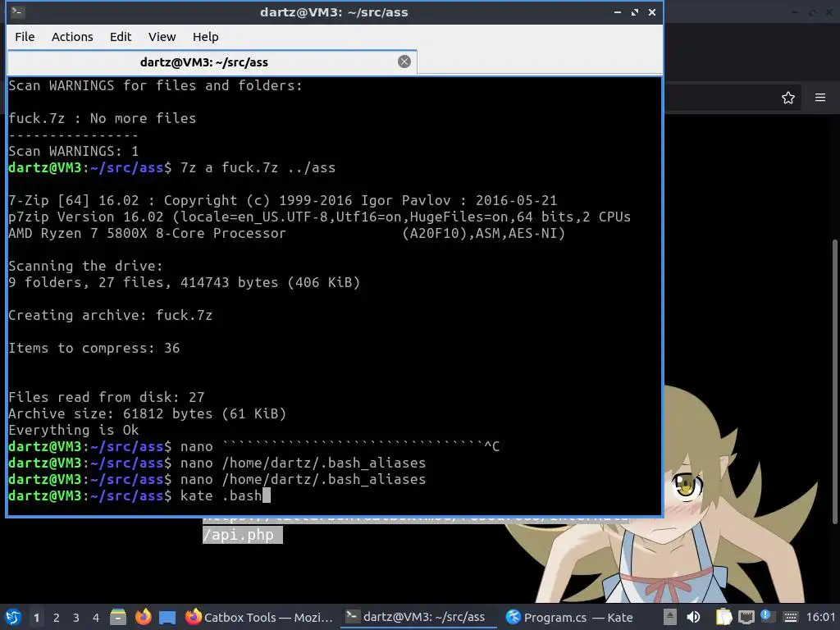
Task: Switch to workspace 1
Action: pos(36,618)
